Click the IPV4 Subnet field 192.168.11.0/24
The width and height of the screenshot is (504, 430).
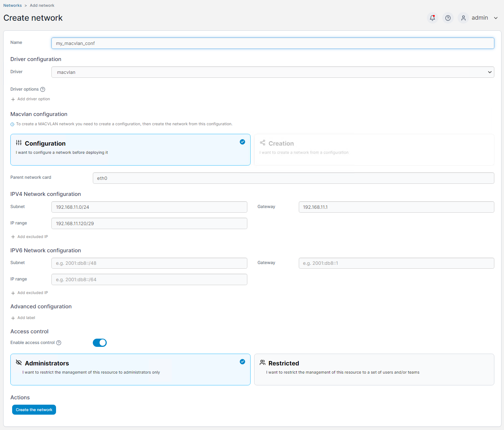click(149, 207)
